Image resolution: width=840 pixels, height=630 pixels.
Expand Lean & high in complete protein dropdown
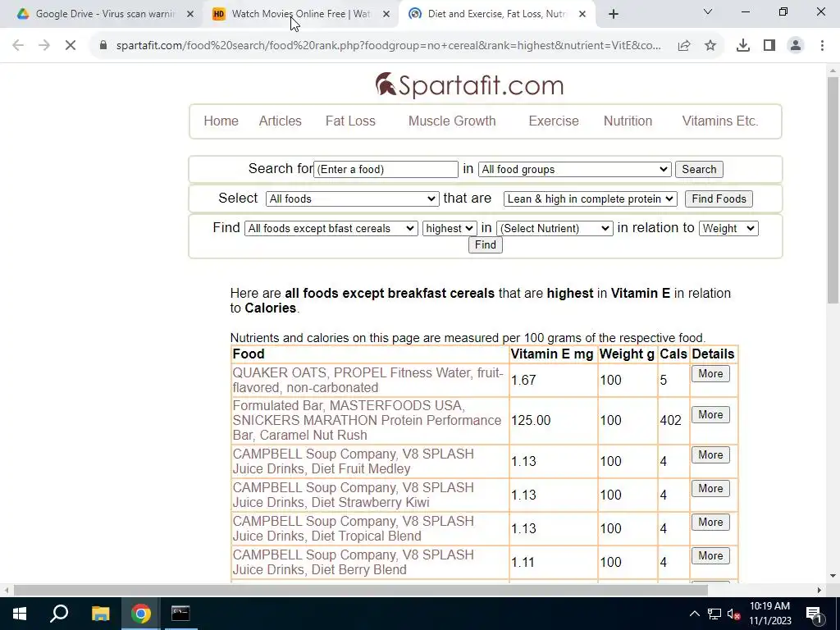[x=590, y=199]
